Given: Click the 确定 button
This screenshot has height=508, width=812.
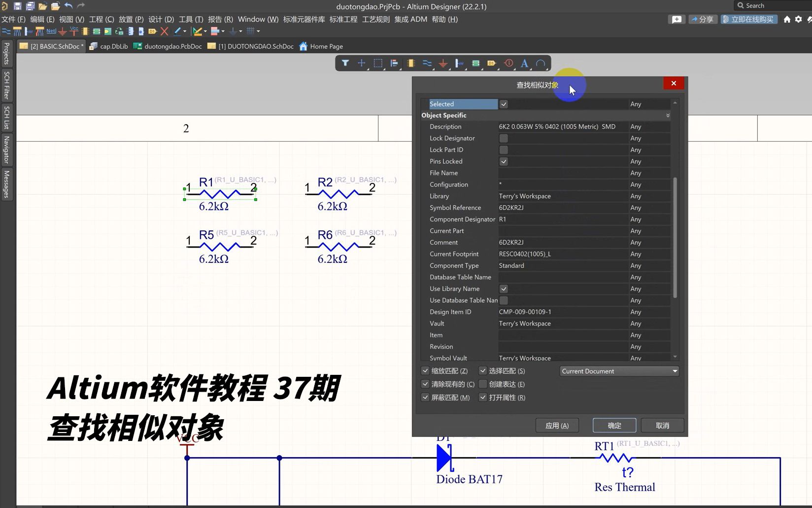Looking at the screenshot, I should point(614,425).
